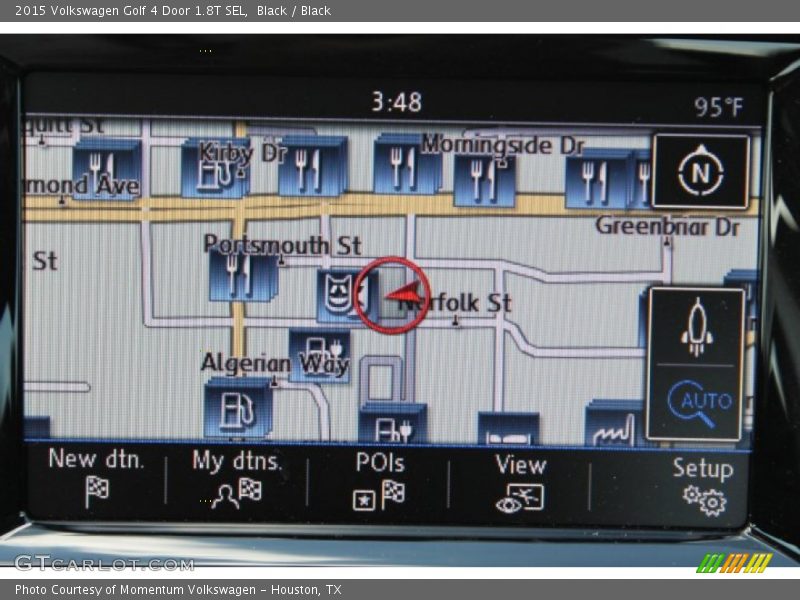This screenshot has width=800, height=600.
Task: Select fuel pump POI below Algerian Way
Action: click(x=237, y=409)
